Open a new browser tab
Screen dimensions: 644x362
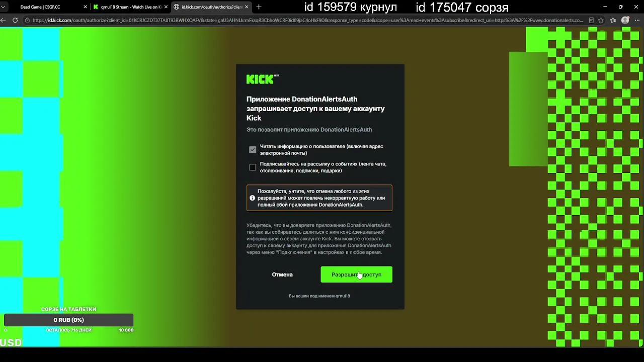point(259,7)
